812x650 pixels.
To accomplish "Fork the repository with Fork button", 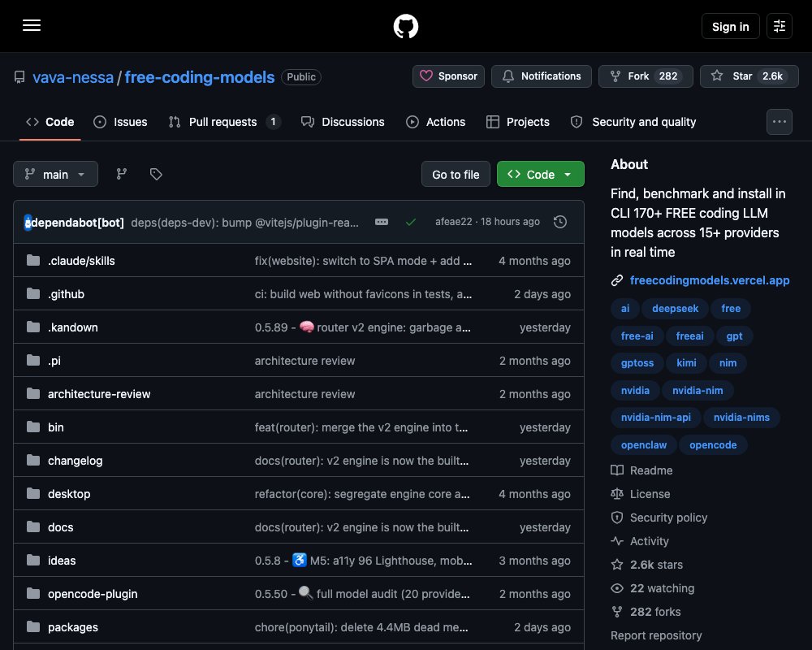I will tap(646, 76).
